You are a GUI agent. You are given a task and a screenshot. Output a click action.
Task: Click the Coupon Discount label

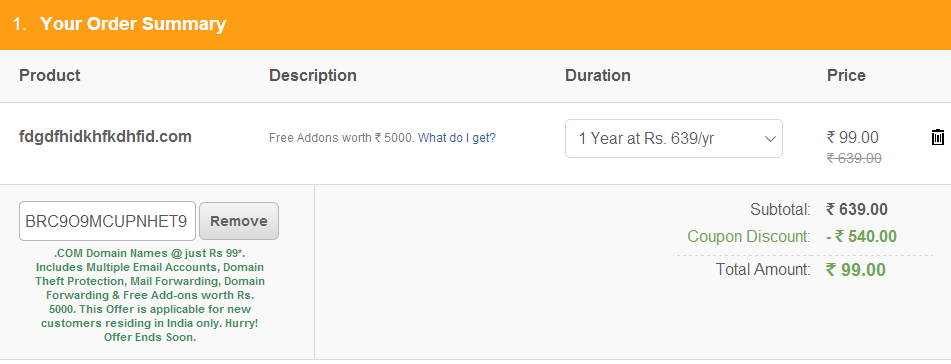(749, 237)
